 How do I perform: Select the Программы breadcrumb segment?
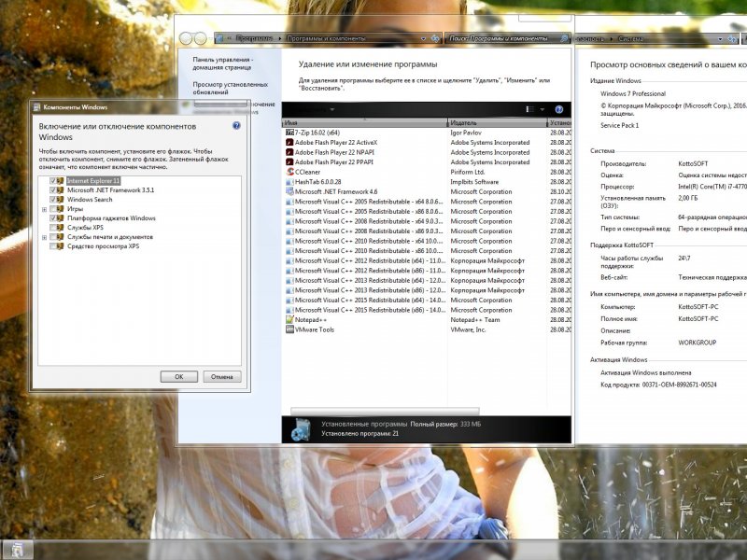coord(254,38)
